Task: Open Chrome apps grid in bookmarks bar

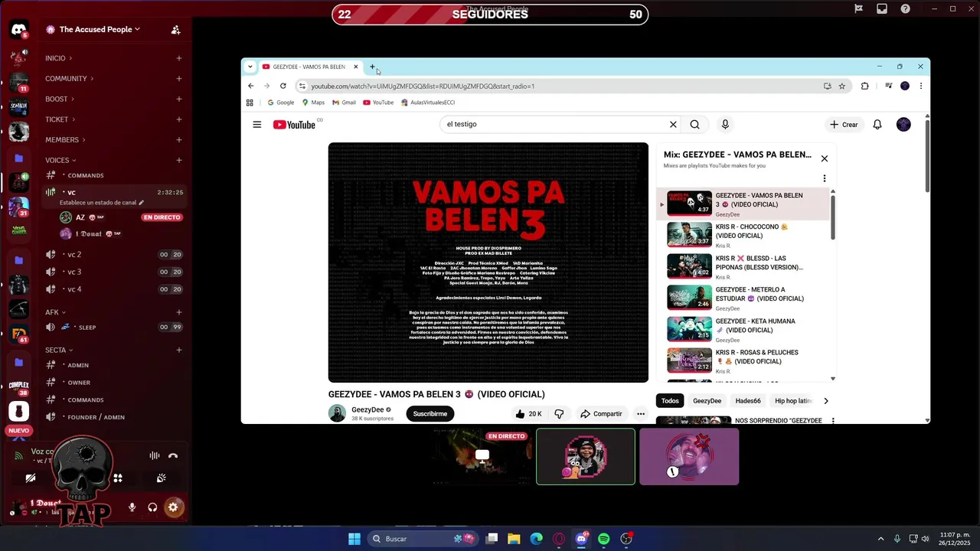Action: (250, 103)
